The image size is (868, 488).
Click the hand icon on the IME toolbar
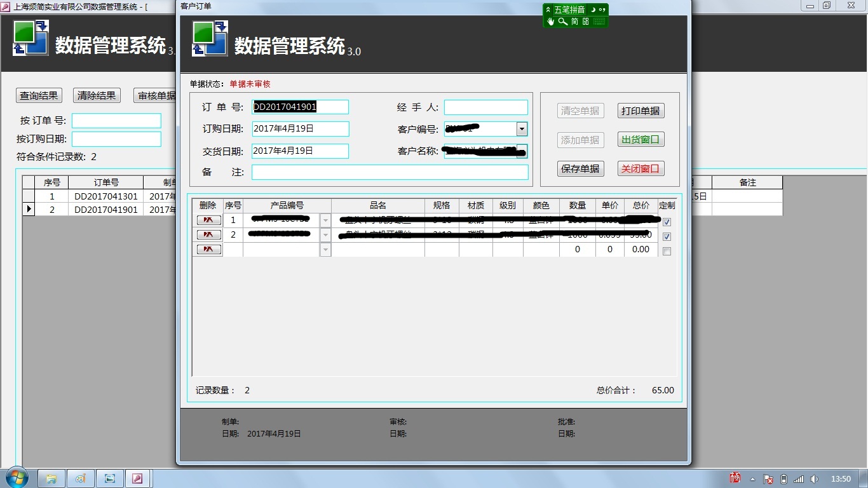[551, 21]
